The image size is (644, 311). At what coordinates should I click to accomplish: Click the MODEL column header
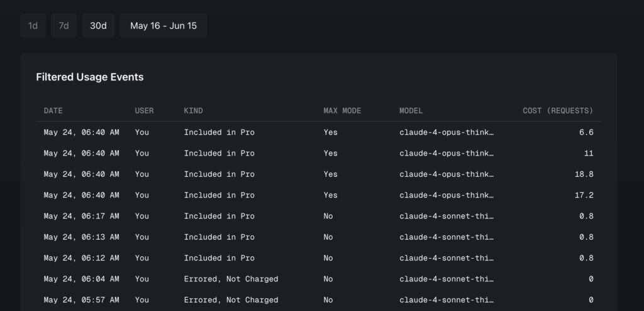coord(411,111)
